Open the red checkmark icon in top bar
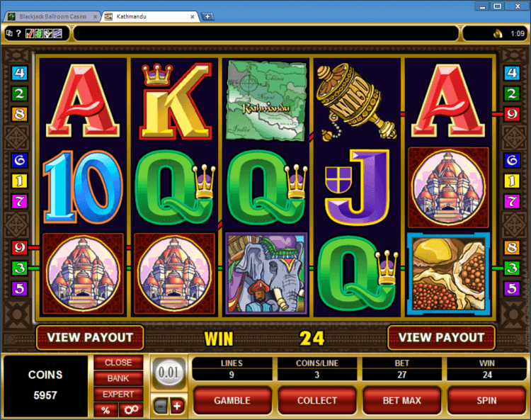Screen dimensions: 531x420 point(30,33)
